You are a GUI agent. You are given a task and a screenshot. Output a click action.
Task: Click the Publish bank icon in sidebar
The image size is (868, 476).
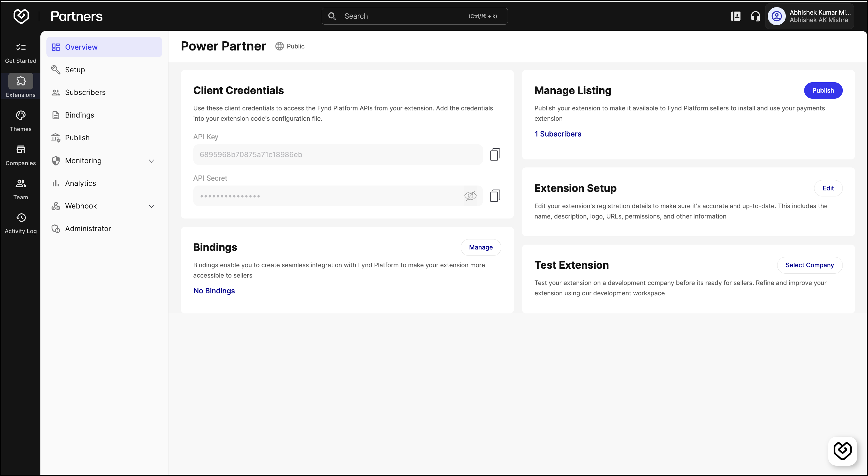point(56,138)
